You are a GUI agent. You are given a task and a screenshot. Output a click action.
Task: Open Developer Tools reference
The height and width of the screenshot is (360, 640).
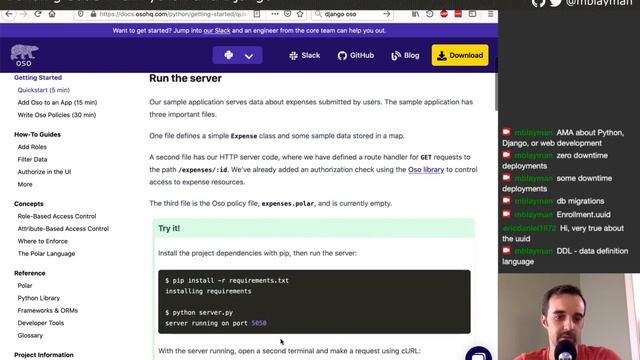[x=41, y=323]
